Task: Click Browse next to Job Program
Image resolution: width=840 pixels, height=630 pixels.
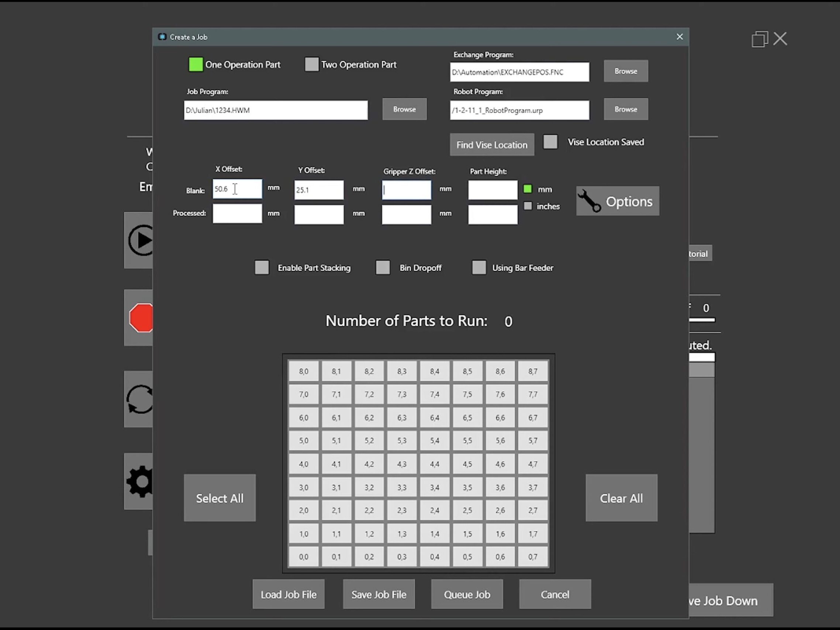Action: [404, 110]
